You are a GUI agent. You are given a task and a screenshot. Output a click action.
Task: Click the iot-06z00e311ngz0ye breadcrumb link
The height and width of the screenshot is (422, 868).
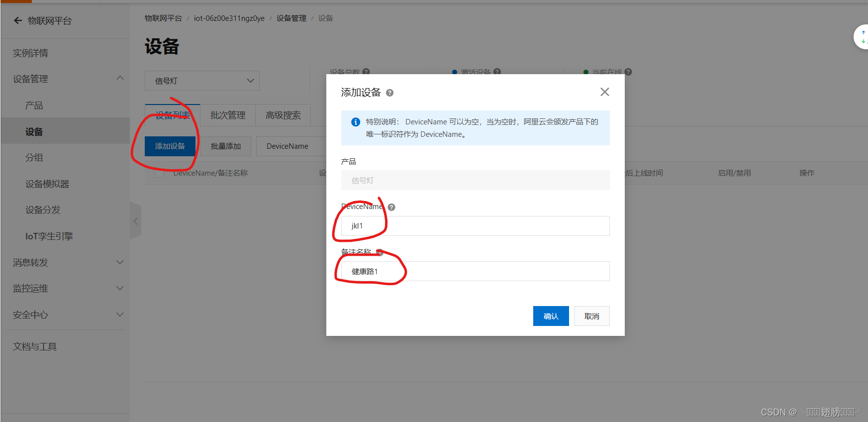coord(229,18)
